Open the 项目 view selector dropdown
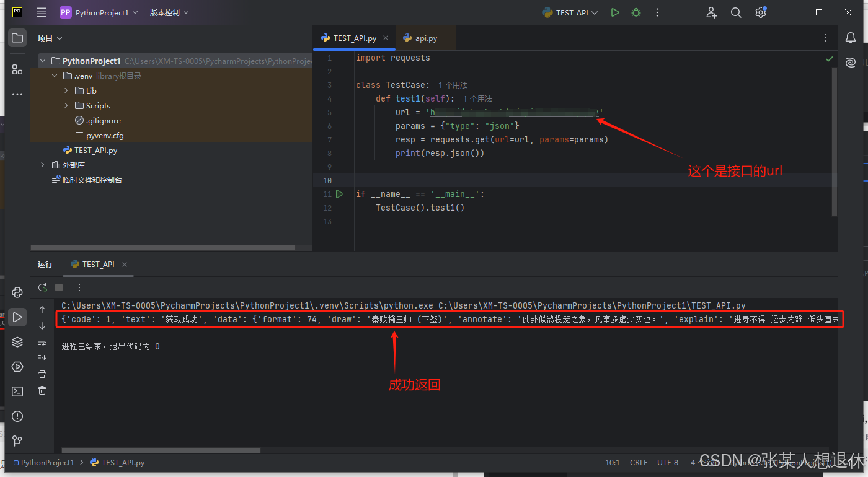 pyautogui.click(x=50, y=38)
